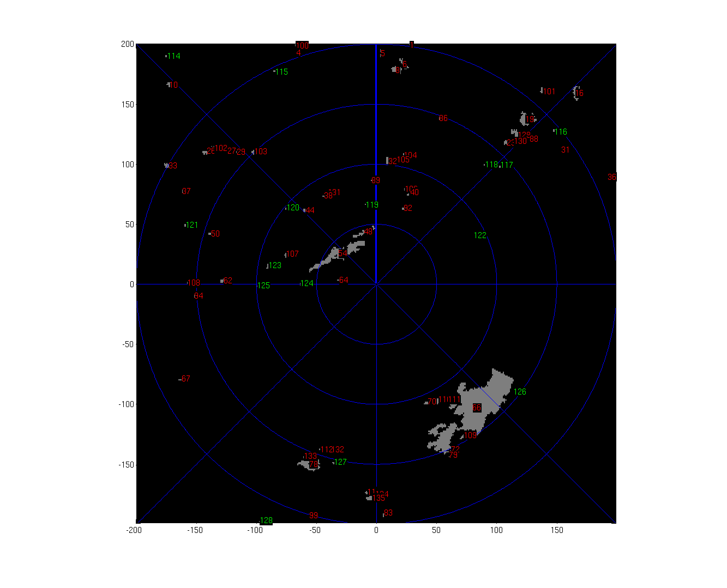The image size is (727, 588).
Task: Click the red track label 44
Action: point(310,210)
